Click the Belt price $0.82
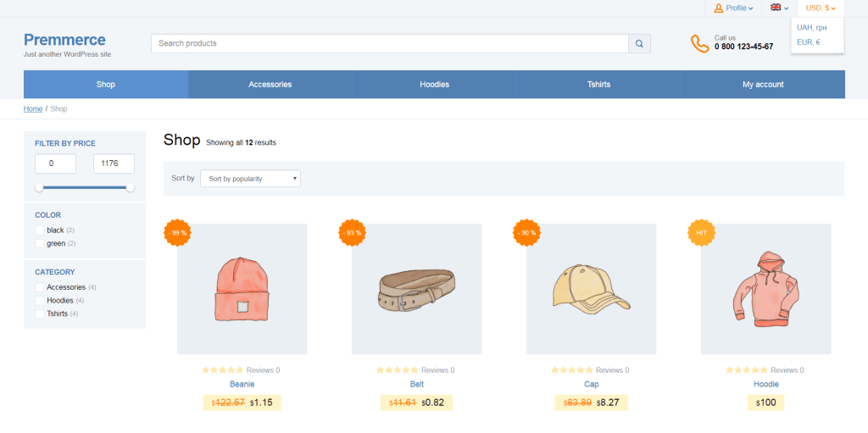868x433 pixels. (433, 402)
